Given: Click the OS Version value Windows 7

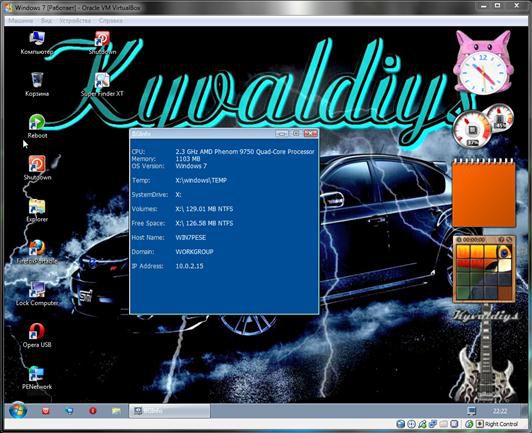Looking at the screenshot, I should tap(191, 166).
